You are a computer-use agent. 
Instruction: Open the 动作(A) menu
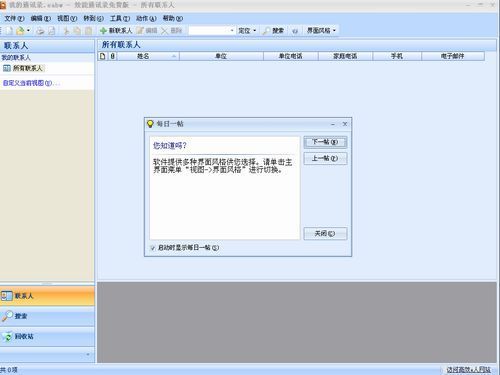pyautogui.click(x=146, y=18)
